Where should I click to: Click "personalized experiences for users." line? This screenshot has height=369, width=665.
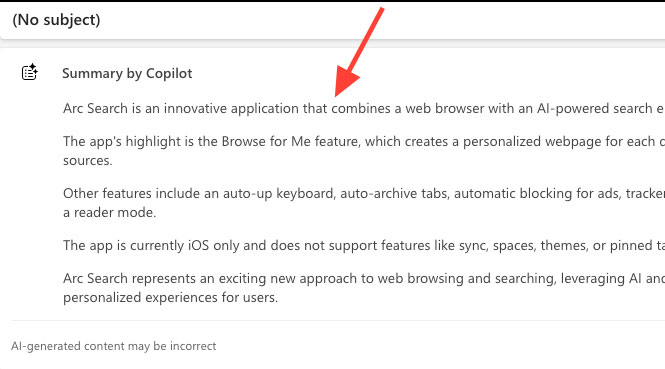point(170,298)
